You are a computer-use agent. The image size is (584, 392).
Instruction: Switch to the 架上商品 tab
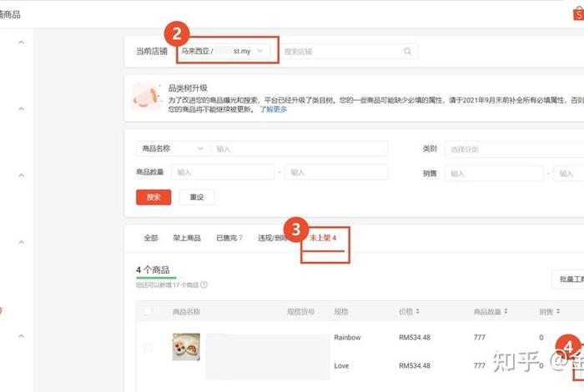click(187, 238)
